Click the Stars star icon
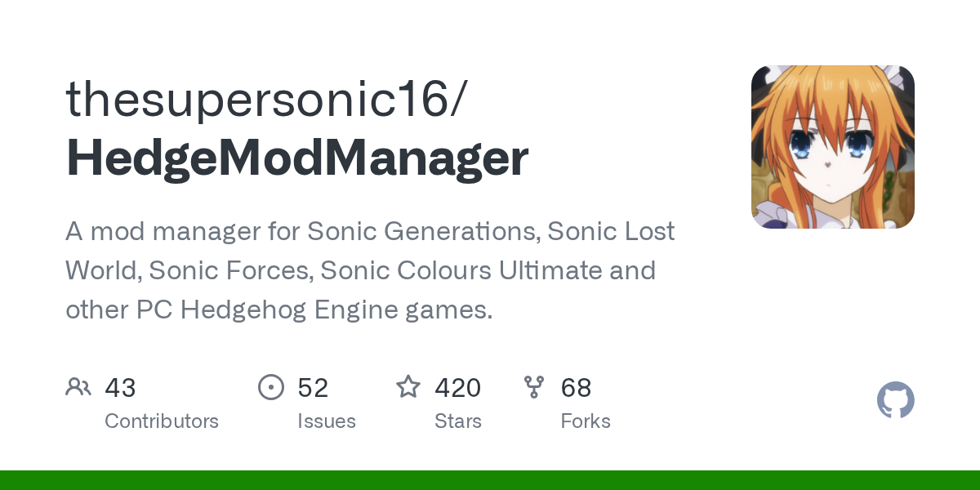 coord(408,386)
